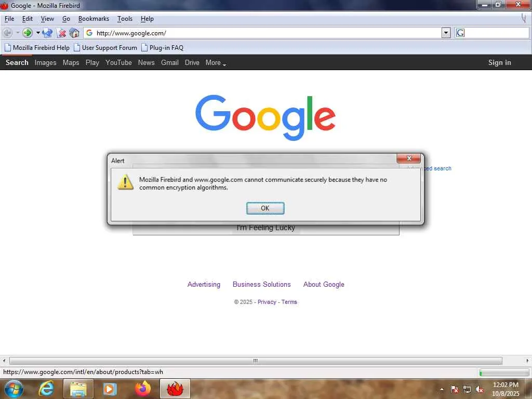The height and width of the screenshot is (399, 532).
Task: Click OK in the Alert dialog
Action: pos(265,208)
